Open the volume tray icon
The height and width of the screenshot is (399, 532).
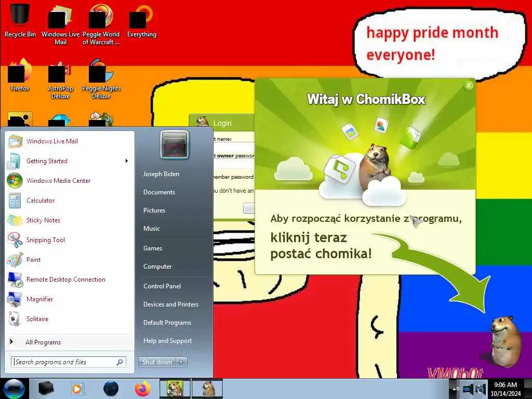(x=481, y=389)
